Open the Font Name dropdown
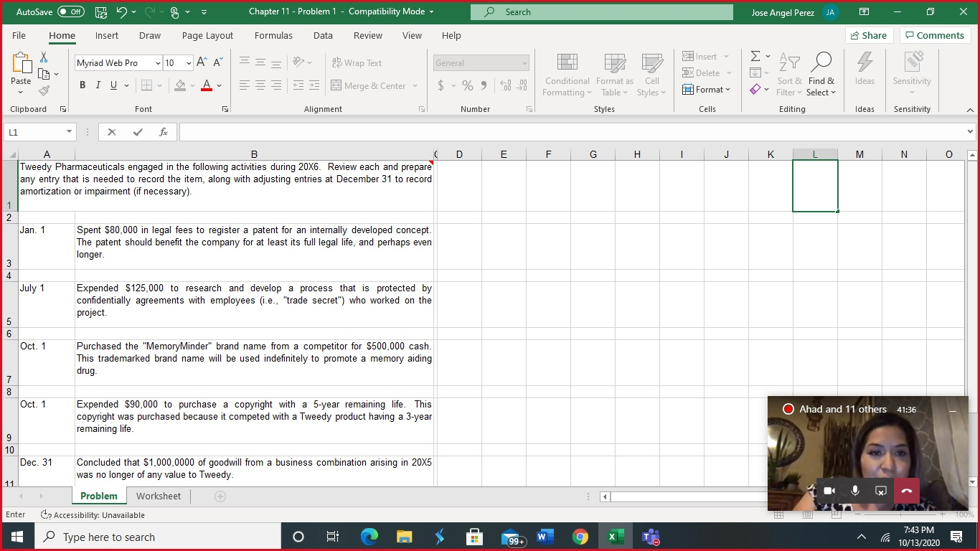The height and width of the screenshot is (551, 980). tap(157, 63)
